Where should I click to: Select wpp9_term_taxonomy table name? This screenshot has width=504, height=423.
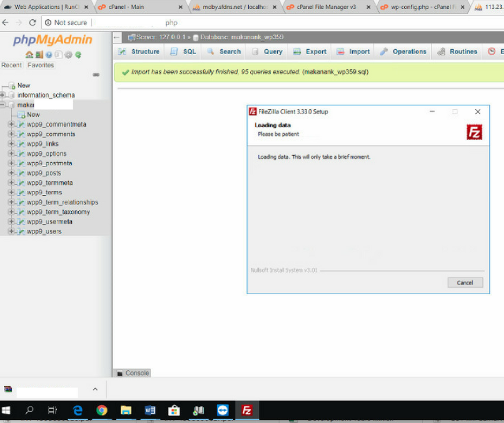pyautogui.click(x=58, y=212)
